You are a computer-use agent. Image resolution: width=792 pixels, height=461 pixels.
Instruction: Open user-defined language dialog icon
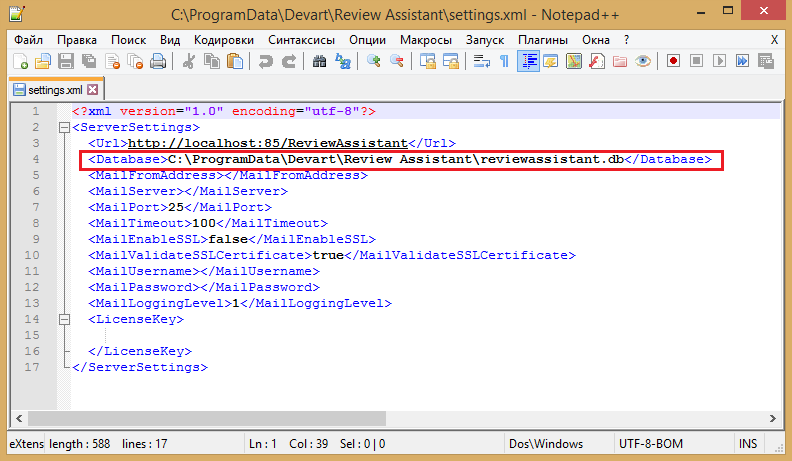tap(551, 62)
